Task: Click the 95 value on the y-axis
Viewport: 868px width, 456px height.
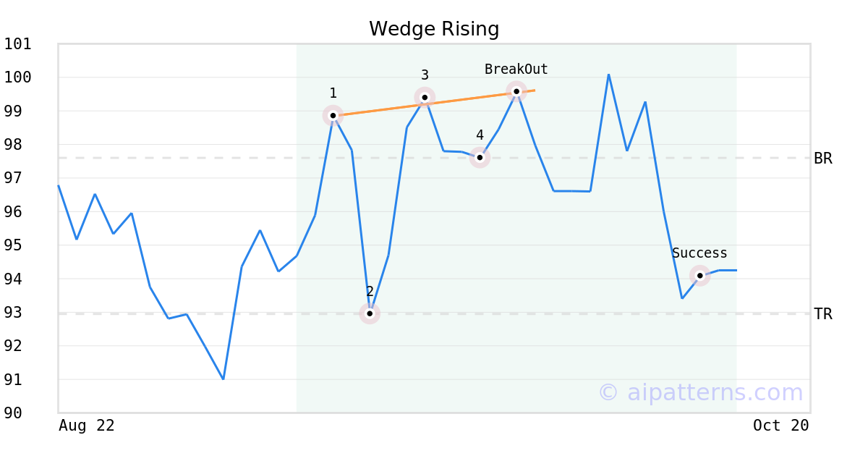Action: pyautogui.click(x=18, y=245)
